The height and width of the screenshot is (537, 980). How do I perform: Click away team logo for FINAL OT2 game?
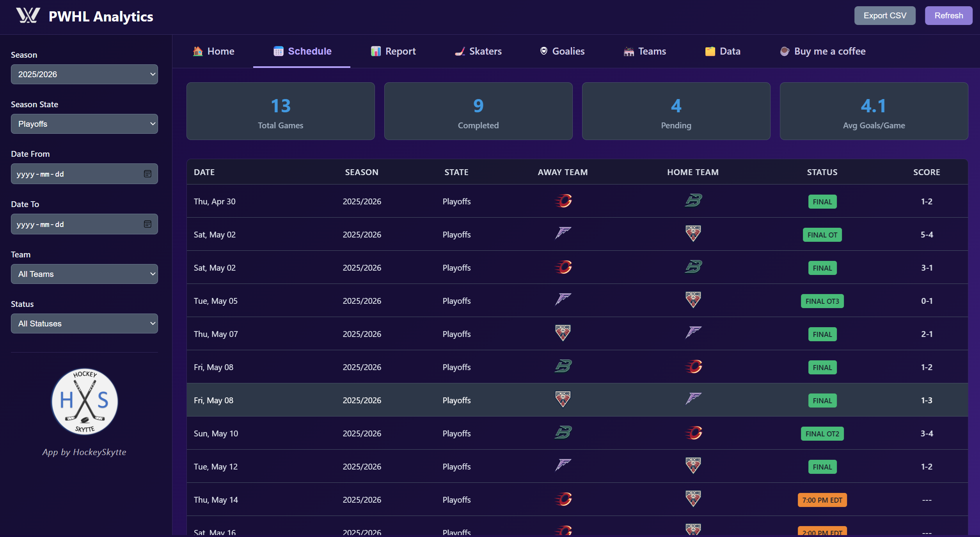pos(563,433)
